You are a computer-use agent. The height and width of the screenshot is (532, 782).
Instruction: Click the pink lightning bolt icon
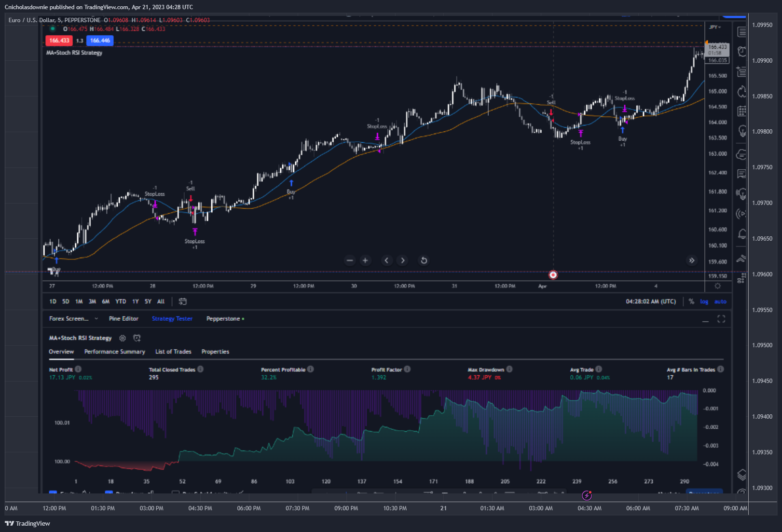(587, 495)
